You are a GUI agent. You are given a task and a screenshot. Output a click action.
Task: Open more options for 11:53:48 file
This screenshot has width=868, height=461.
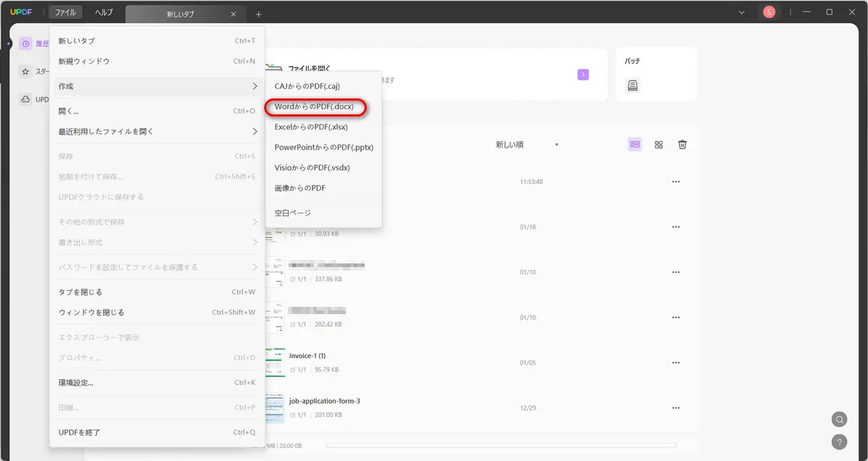point(676,182)
